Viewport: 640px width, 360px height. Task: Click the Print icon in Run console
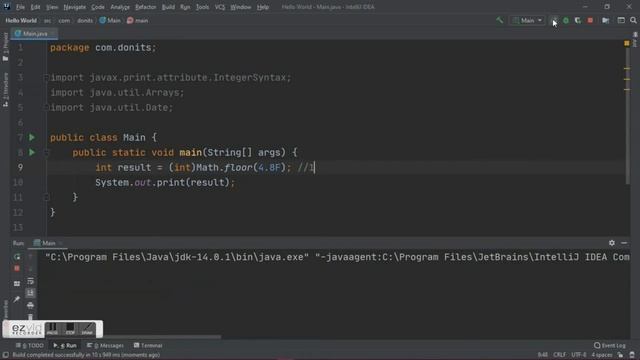pos(30,305)
